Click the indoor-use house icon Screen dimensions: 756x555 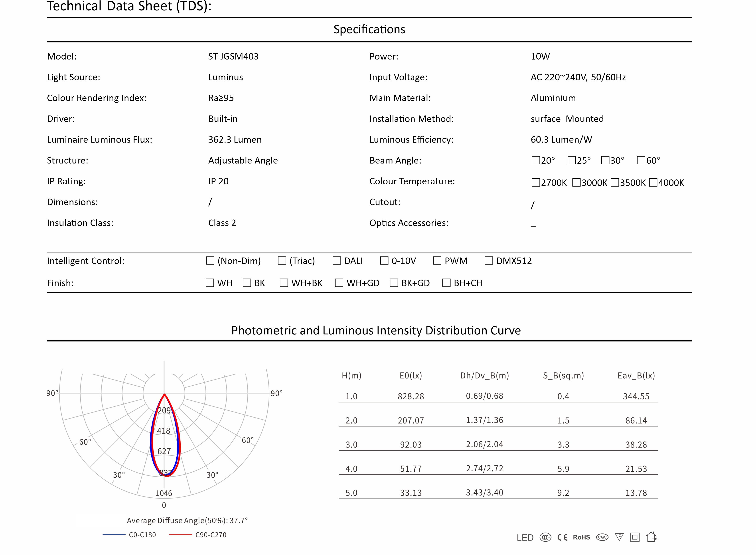point(651,537)
